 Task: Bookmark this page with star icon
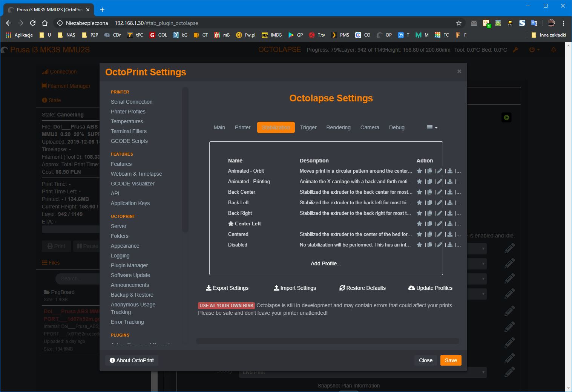coord(459,23)
